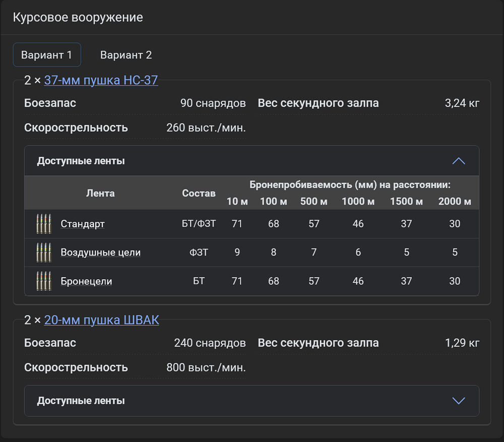
Task: Click the НС-37 Скорострельность label
Action: pos(76,128)
